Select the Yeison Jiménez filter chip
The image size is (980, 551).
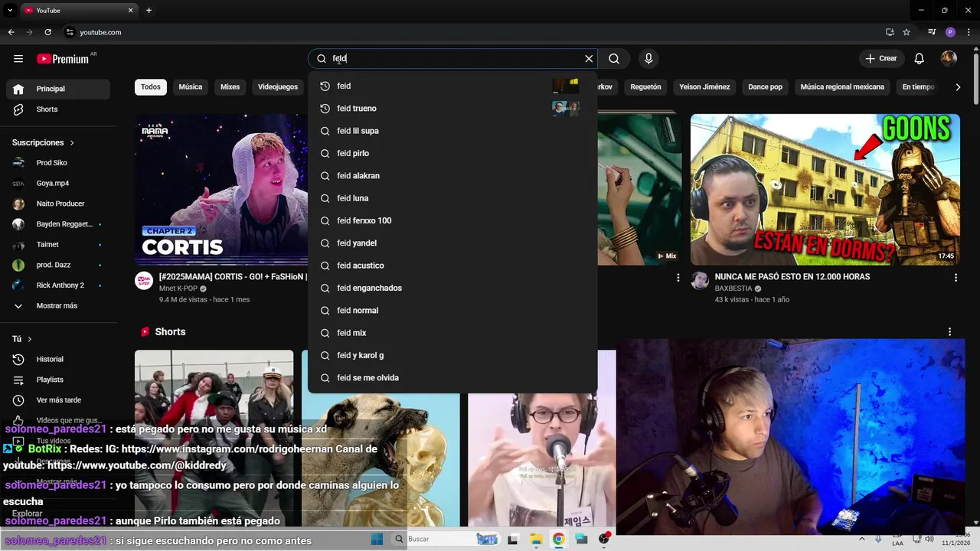704,87
